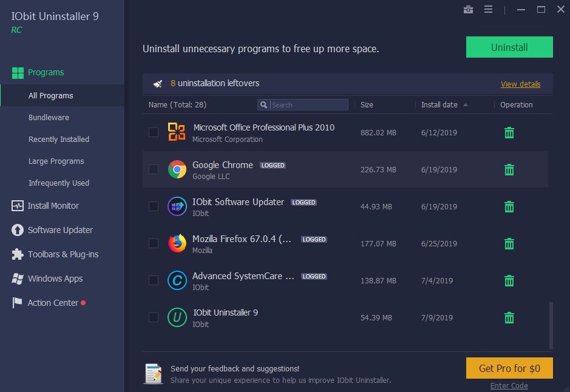The image size is (570, 392).
Task: Click the feedback notepad icon
Action: coord(154,374)
